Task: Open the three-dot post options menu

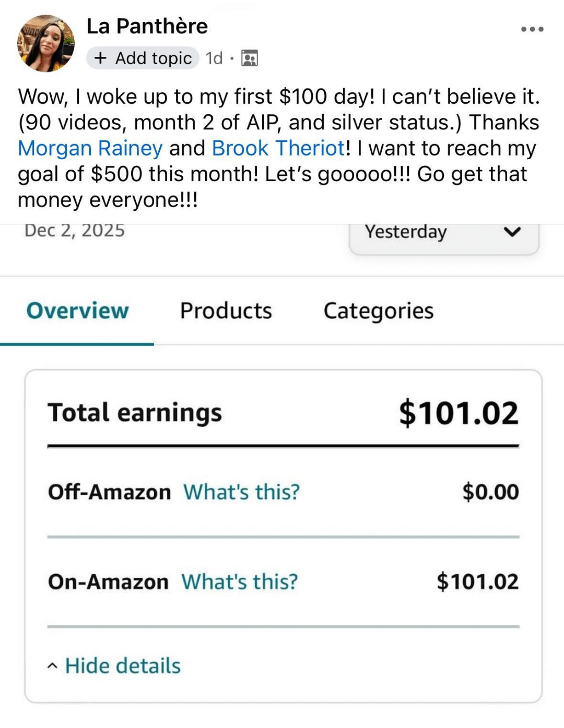Action: (532, 29)
